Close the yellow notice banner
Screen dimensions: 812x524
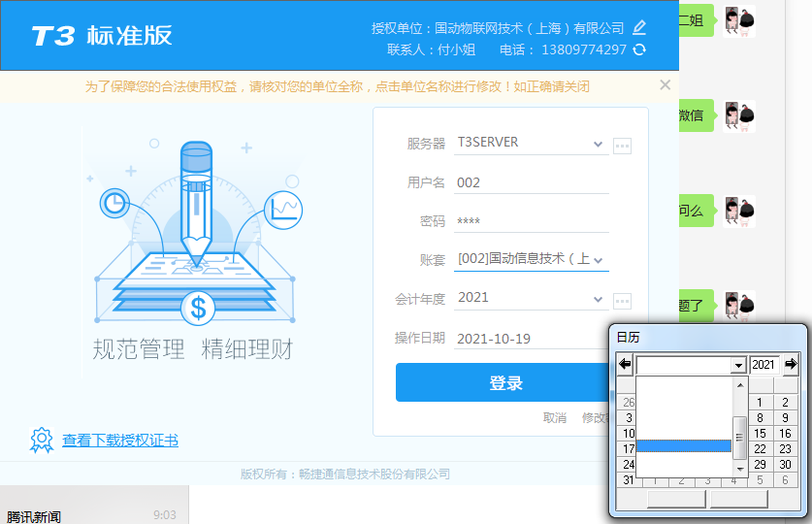[665, 85]
